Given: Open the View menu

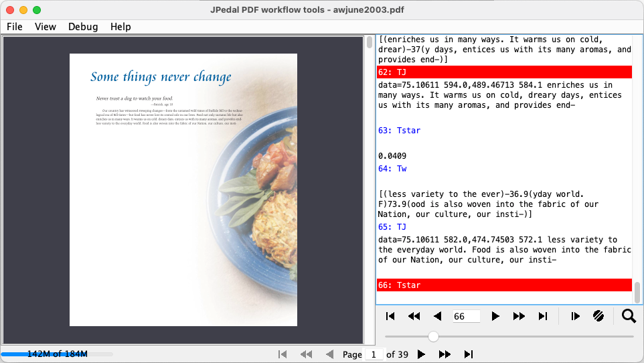Looking at the screenshot, I should 46,27.
